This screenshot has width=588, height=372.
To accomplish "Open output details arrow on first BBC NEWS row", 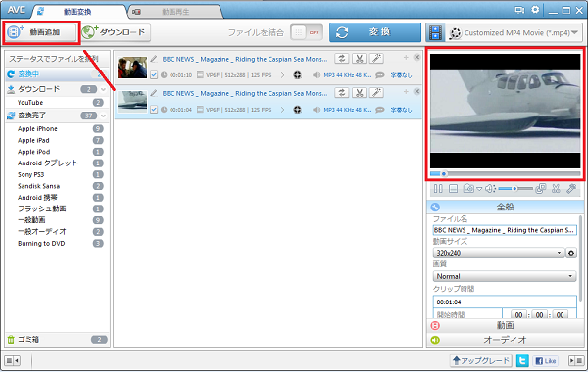I will [283, 75].
